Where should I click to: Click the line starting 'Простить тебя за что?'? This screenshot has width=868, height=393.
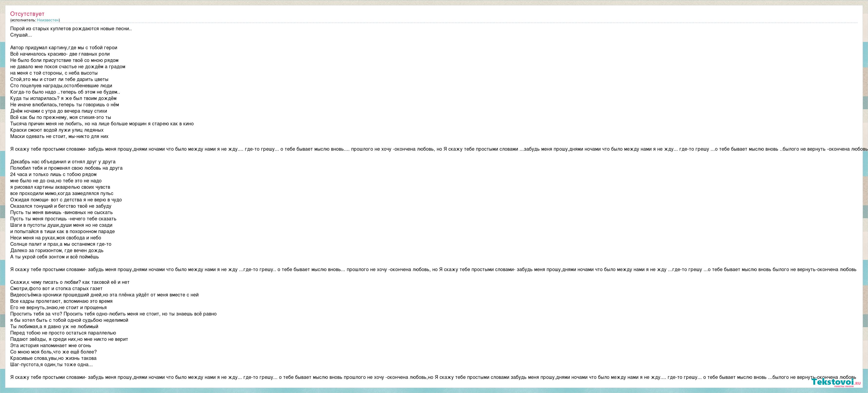113,314
